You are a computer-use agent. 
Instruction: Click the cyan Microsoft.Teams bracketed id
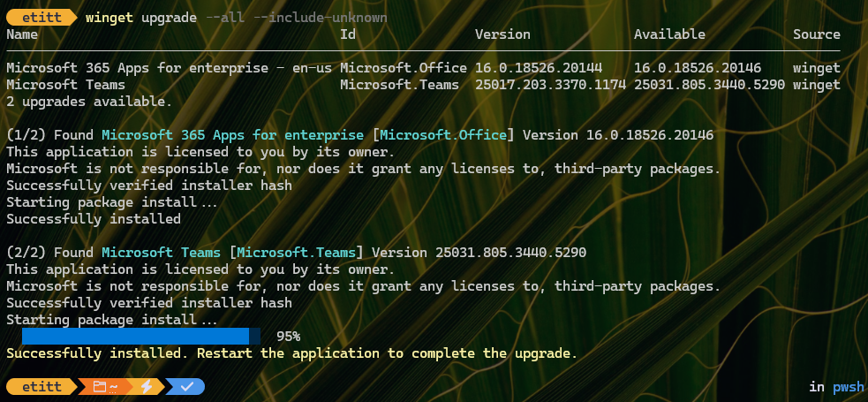pos(296,253)
